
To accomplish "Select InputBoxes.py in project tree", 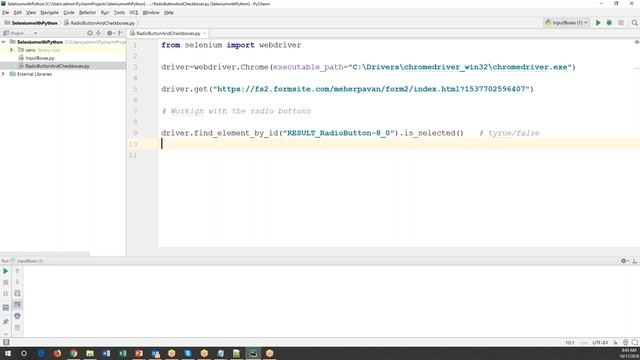I will point(40,58).
